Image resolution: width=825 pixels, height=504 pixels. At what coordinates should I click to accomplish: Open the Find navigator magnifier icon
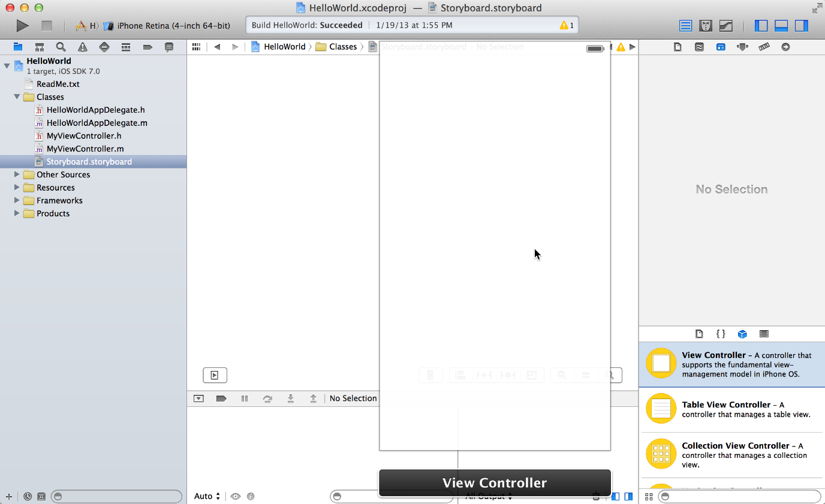tap(61, 47)
